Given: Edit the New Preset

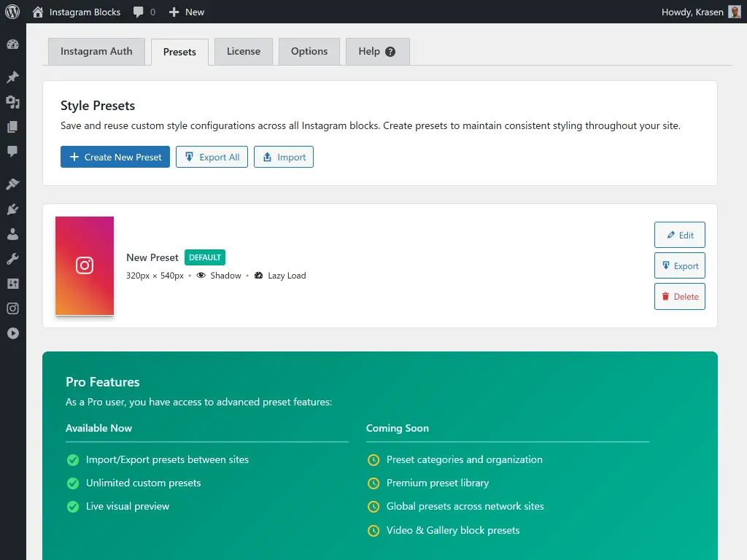Looking at the screenshot, I should click(679, 235).
